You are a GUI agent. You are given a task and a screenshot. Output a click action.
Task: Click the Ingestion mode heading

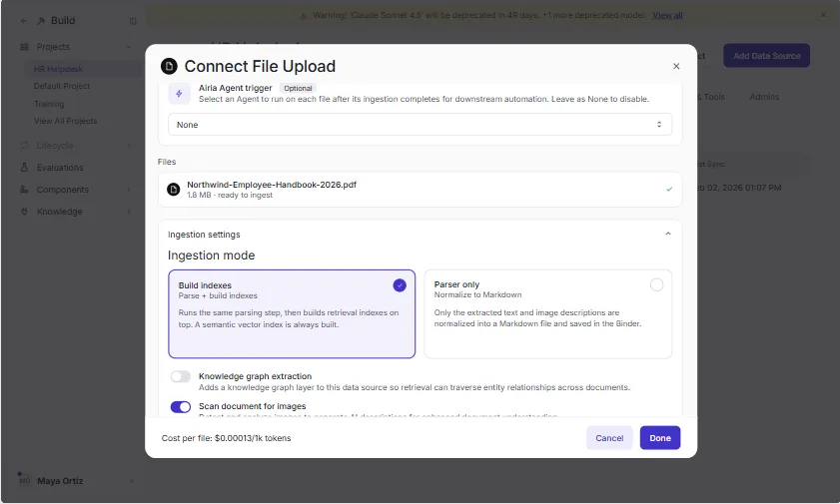pyautogui.click(x=211, y=255)
